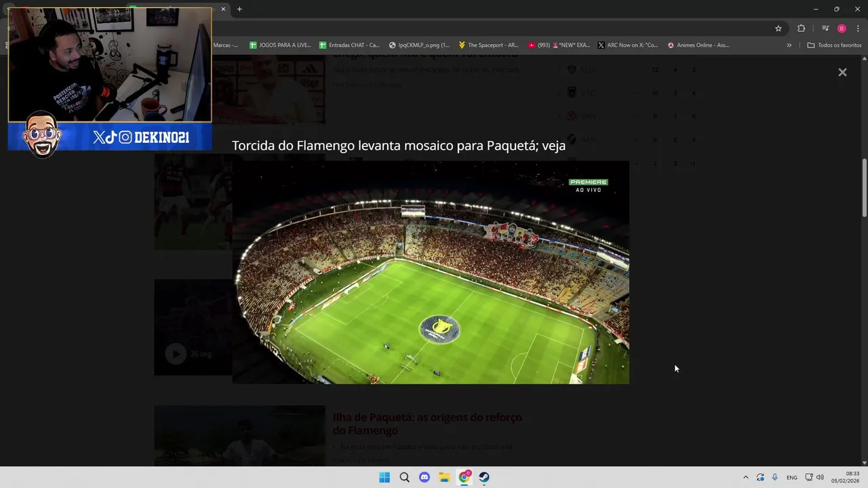Screen dimensions: 868x488
Task: Open Steam from the taskbar
Action: pos(484,477)
